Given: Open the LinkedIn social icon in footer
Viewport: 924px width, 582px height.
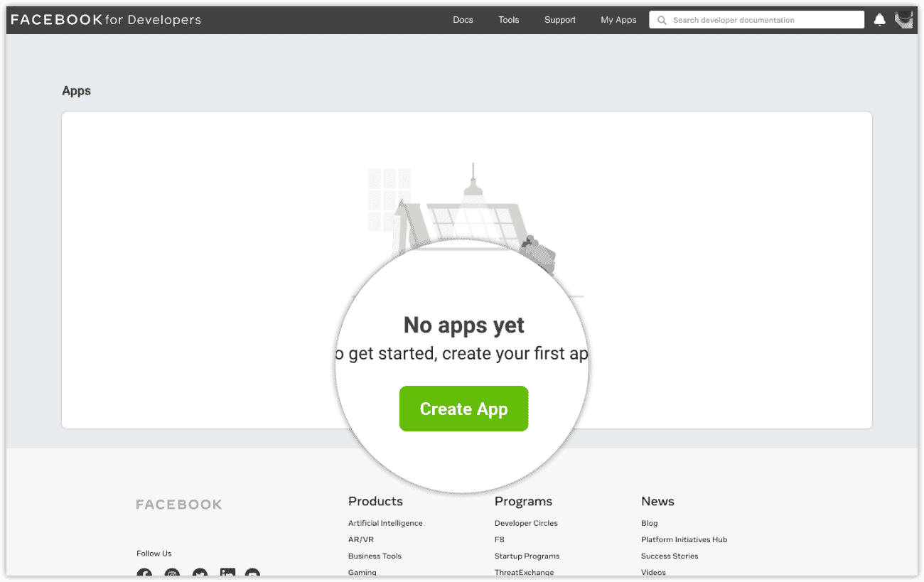Looking at the screenshot, I should pos(227,573).
